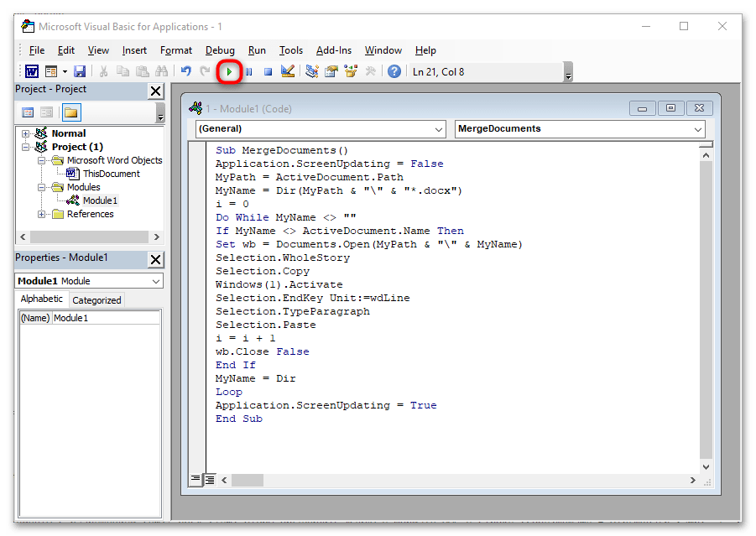This screenshot has width=756, height=536.
Task: Switch to Procedure View at code window bottom
Action: tap(196, 480)
